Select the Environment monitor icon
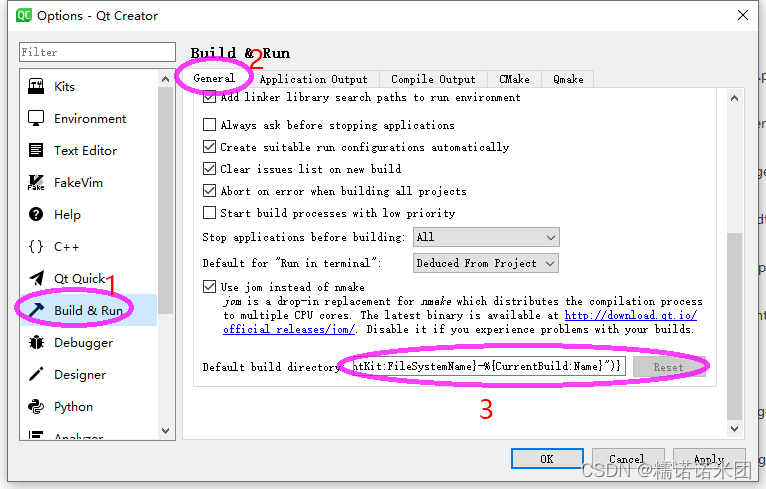 point(36,119)
